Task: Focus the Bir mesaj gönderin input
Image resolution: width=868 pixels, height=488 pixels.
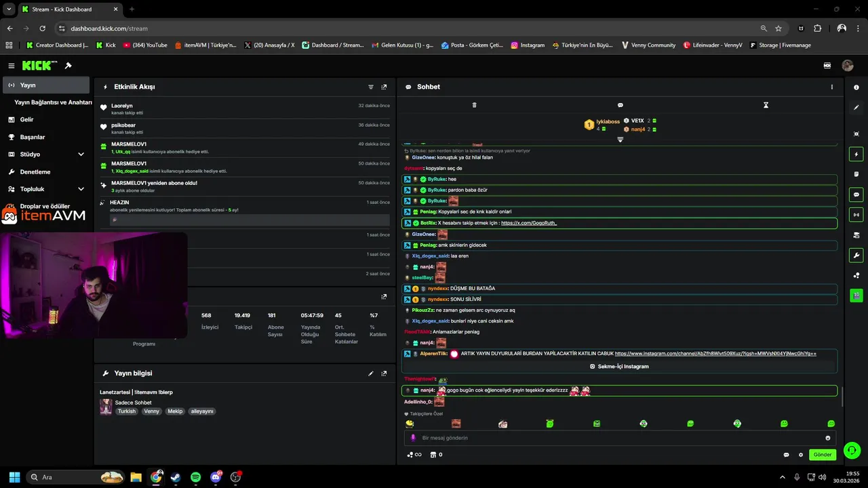Action: 620,438
